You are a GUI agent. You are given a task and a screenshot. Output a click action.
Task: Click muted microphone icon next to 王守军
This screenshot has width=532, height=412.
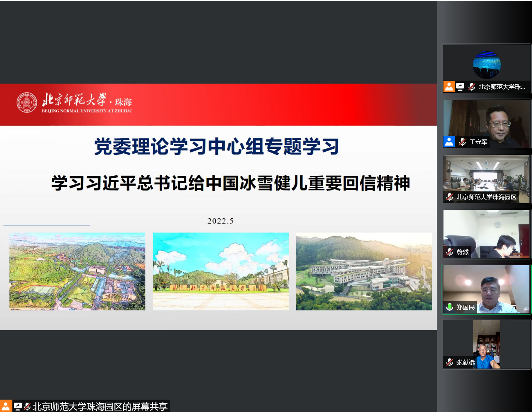(462, 142)
